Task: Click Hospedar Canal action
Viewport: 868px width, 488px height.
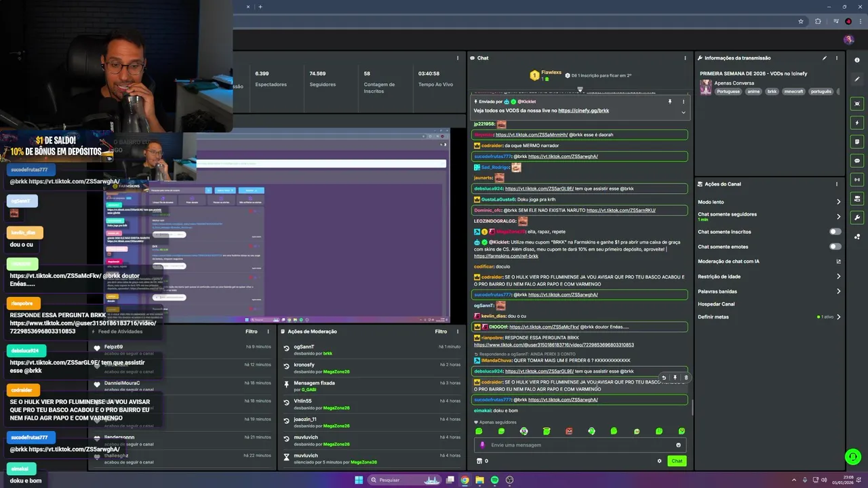Action: coord(716,304)
